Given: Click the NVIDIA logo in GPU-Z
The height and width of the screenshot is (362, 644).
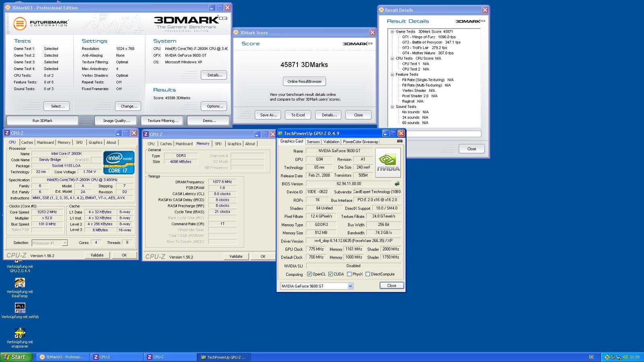Looking at the screenshot, I should coord(388,163).
